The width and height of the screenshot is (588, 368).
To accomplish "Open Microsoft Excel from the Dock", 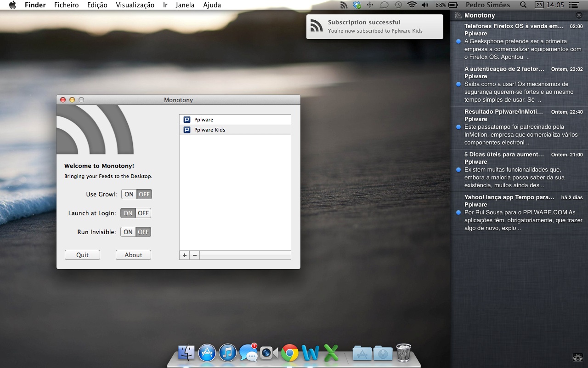I will [331, 353].
